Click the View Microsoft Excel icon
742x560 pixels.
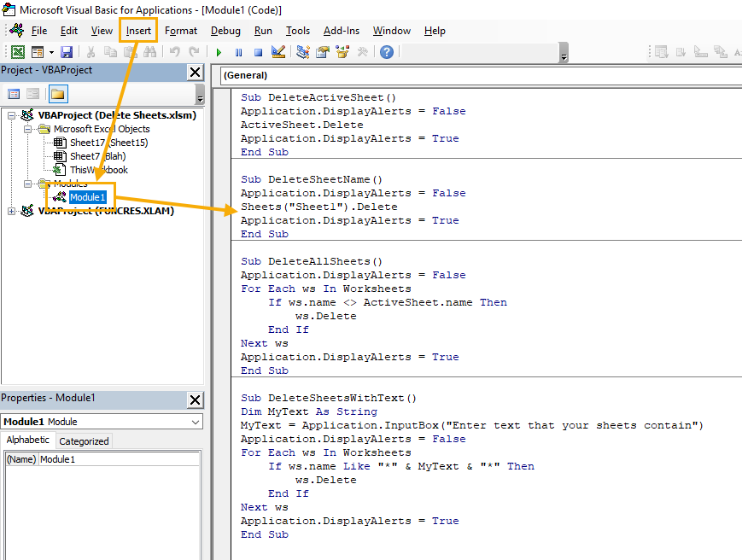tap(18, 52)
